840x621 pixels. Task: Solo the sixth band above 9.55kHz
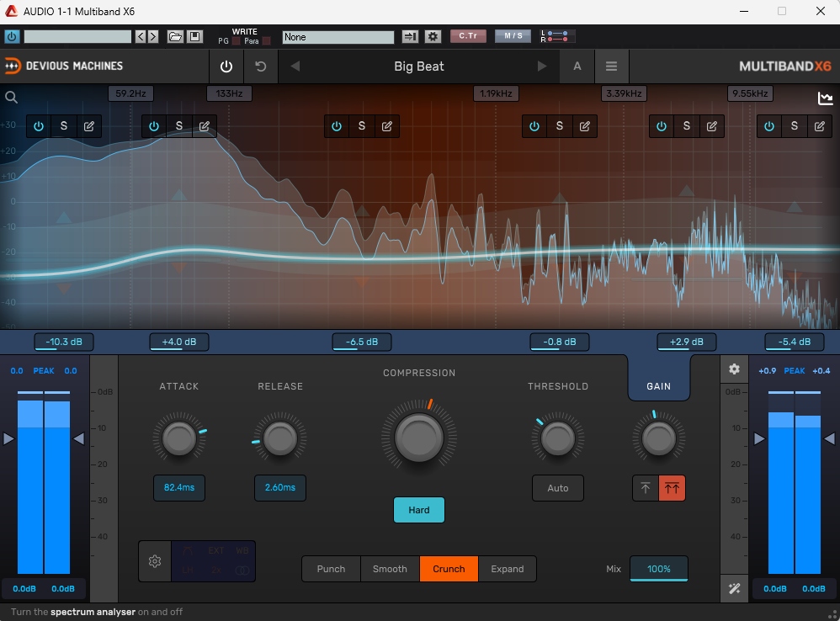pos(795,126)
